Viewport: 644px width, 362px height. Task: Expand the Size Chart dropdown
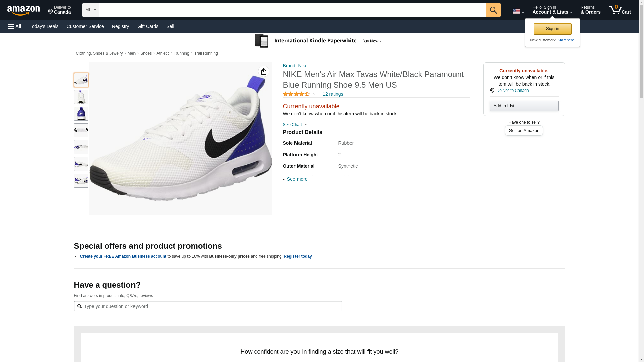[x=295, y=125]
